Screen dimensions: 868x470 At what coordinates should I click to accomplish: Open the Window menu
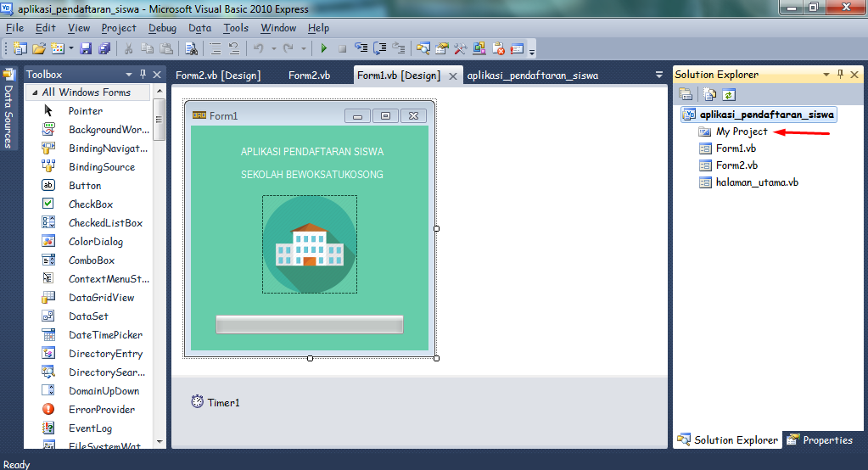pyautogui.click(x=278, y=28)
